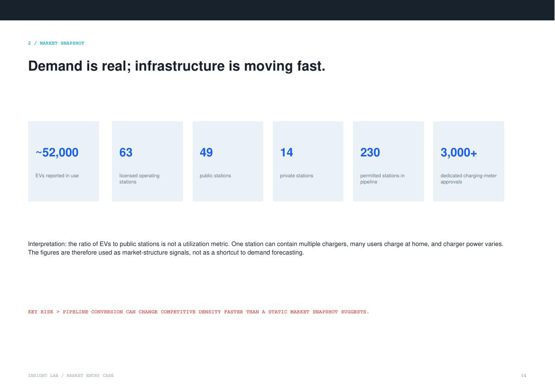Click the 'dedicated charging-meter approvals' caption
The width and height of the screenshot is (555, 392).
tap(469, 179)
